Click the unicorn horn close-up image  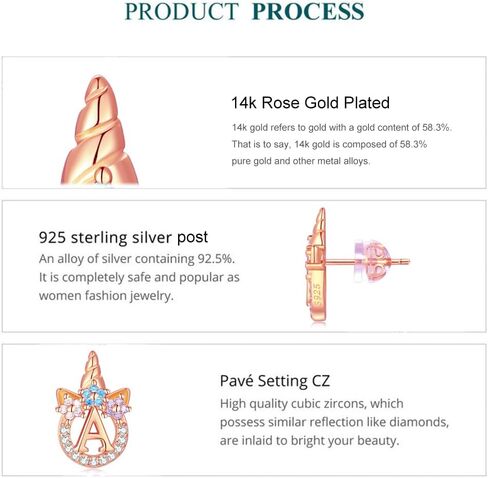[x=100, y=130]
